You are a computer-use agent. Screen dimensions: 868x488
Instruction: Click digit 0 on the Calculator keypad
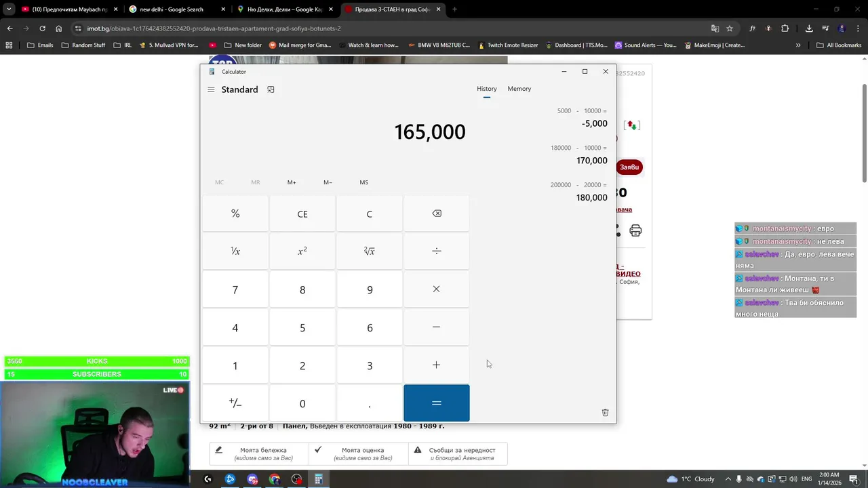pyautogui.click(x=302, y=403)
